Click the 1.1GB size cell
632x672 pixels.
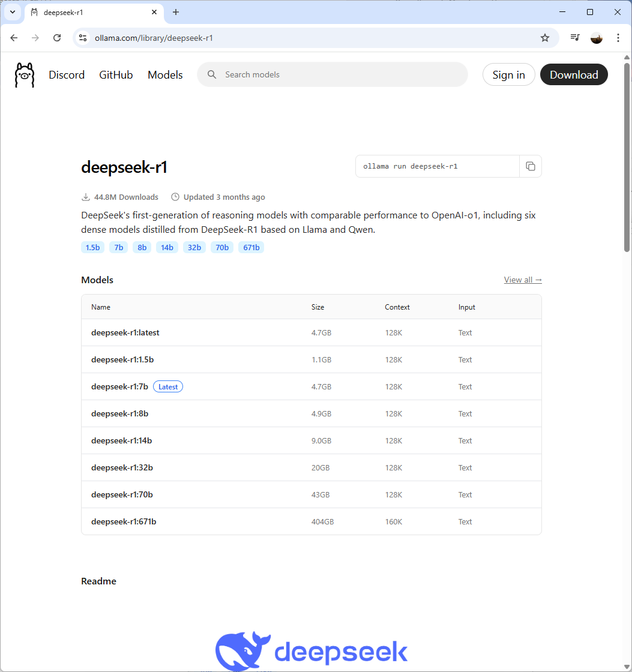point(321,359)
